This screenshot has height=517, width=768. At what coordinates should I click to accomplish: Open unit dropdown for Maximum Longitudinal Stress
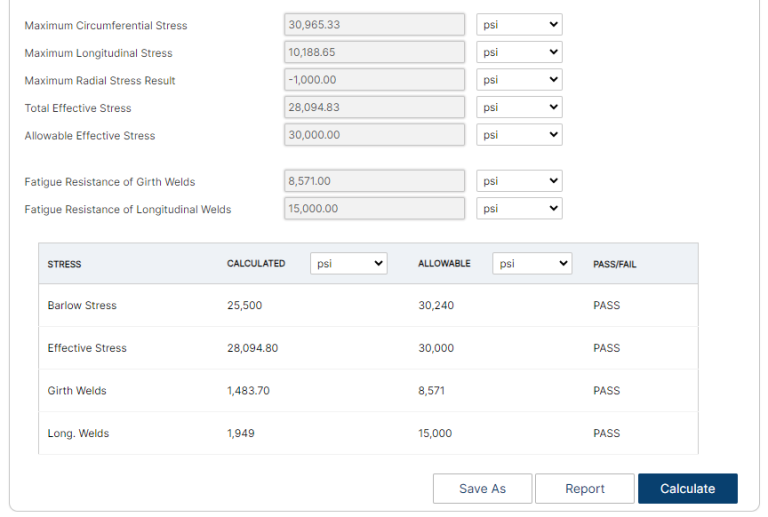(518, 52)
